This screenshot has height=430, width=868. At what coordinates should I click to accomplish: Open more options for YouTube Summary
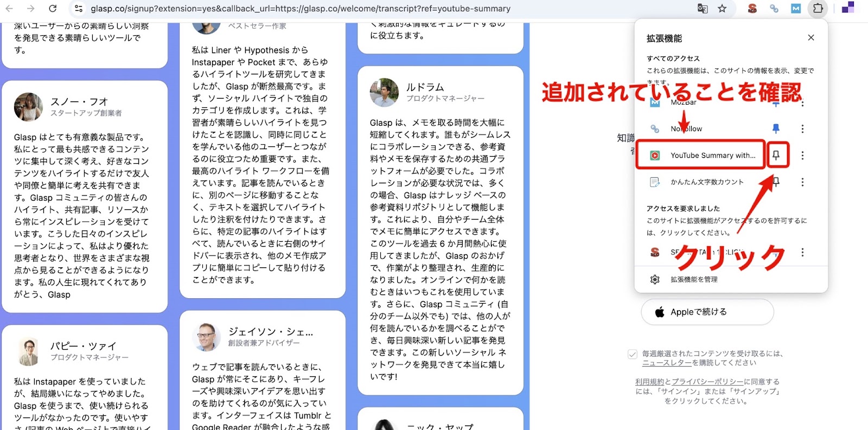tap(802, 156)
